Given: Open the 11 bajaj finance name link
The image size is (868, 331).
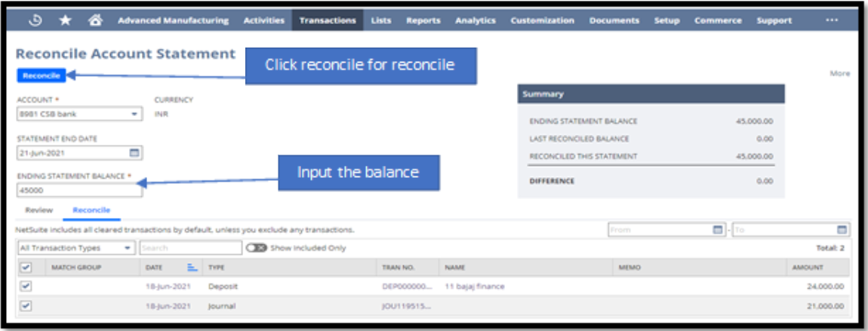Looking at the screenshot, I should [474, 287].
